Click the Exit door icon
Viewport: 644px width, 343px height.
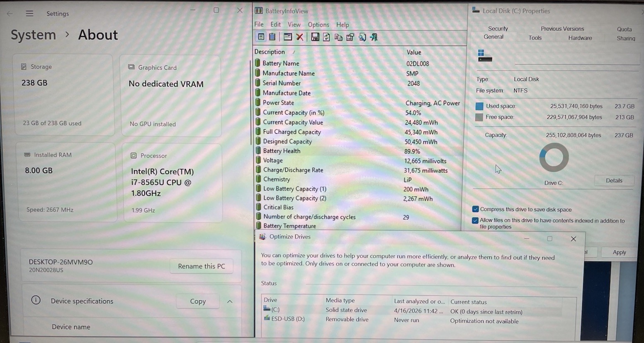coord(374,37)
